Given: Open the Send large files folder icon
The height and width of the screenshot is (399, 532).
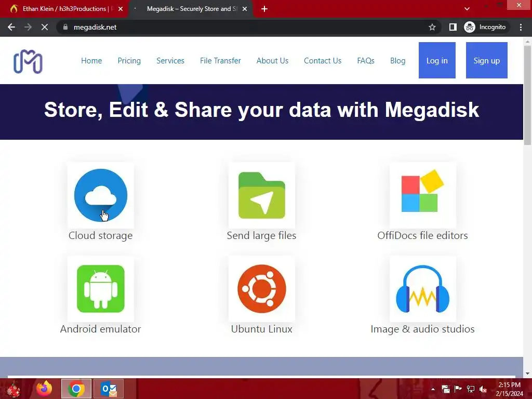Looking at the screenshot, I should (262, 195).
